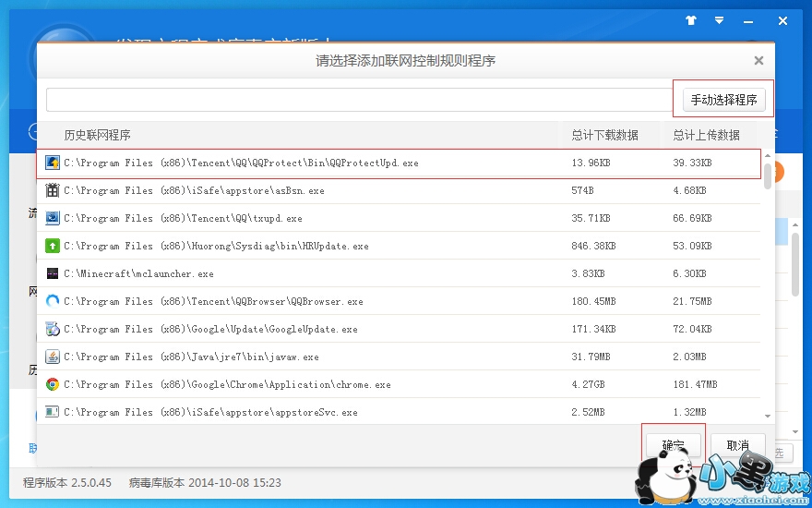812x508 pixels.
Task: Click download value 180.45MB
Action: coord(593,301)
